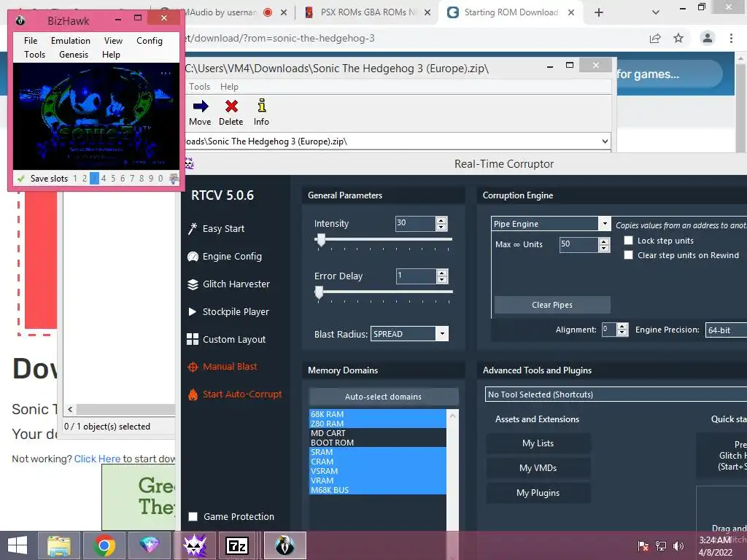
Task: Open the No Tool Selected (Shortcuts) dropdown
Action: 616,394
